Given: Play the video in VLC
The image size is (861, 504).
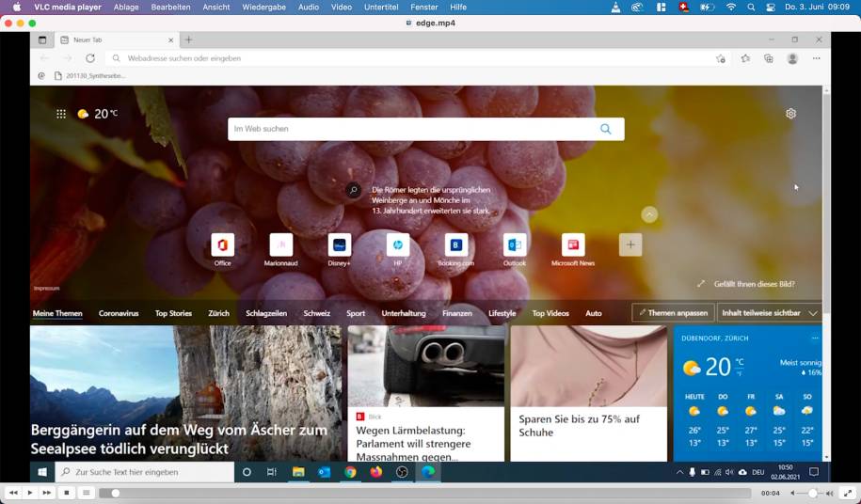Looking at the screenshot, I should click(x=30, y=493).
